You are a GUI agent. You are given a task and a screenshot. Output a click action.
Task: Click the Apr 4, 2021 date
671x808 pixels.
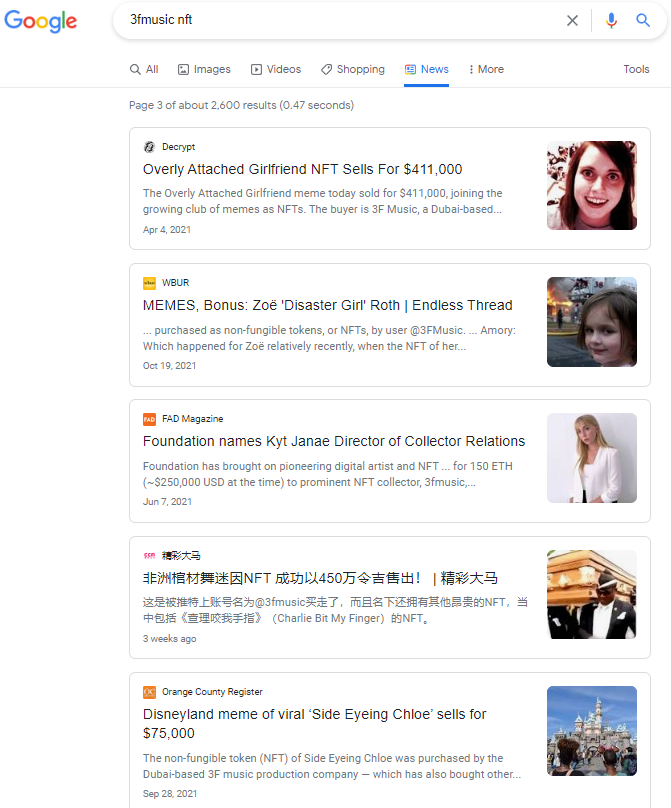point(167,230)
